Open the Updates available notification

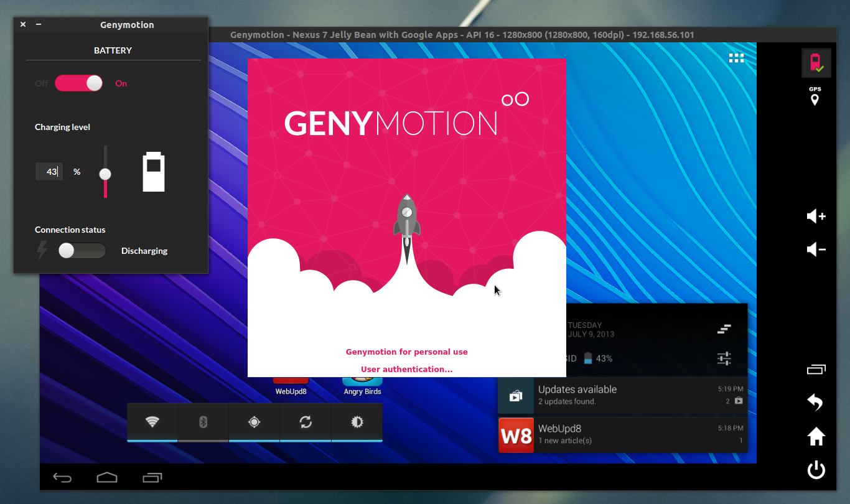point(622,395)
